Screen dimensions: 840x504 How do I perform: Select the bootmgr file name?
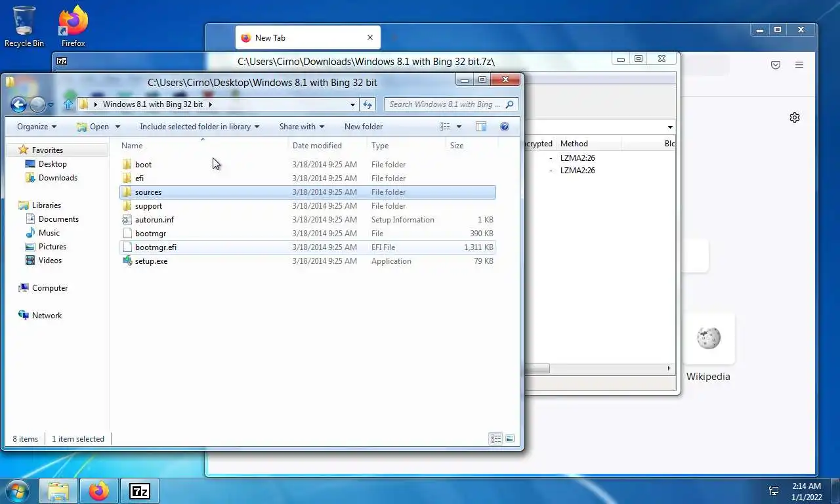tap(150, 234)
